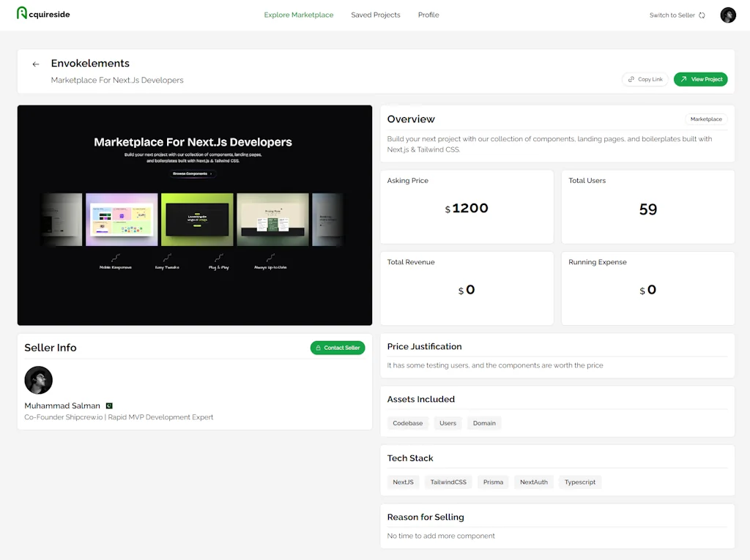Open the Profile menu item

click(428, 15)
